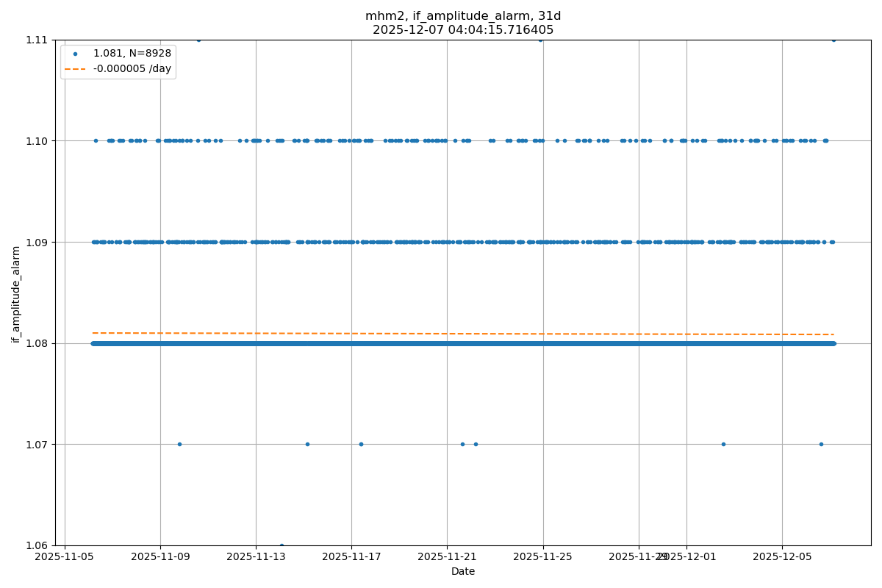Click the orange dashed trend line mid-plot
Viewport: 882px width, 588px height.
[x=463, y=334]
